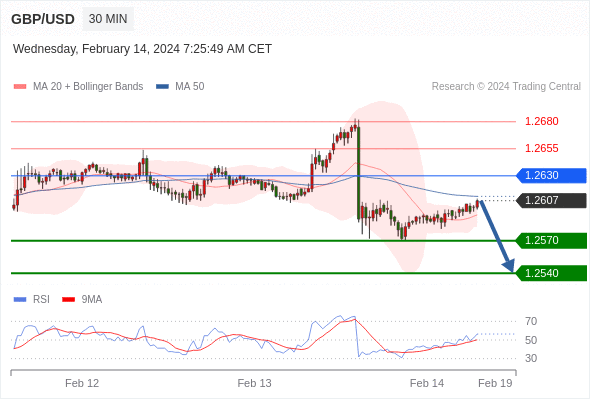Click the Feb 13 date axis label

[254, 383]
